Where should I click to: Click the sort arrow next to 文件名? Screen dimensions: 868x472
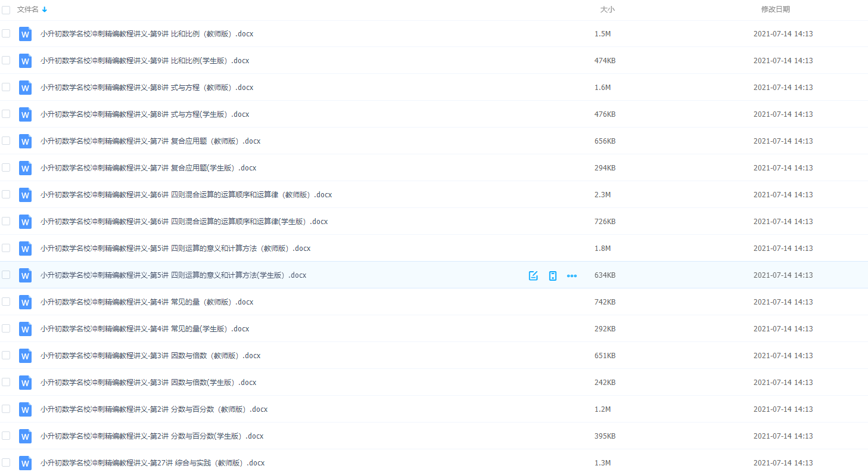[x=45, y=10]
